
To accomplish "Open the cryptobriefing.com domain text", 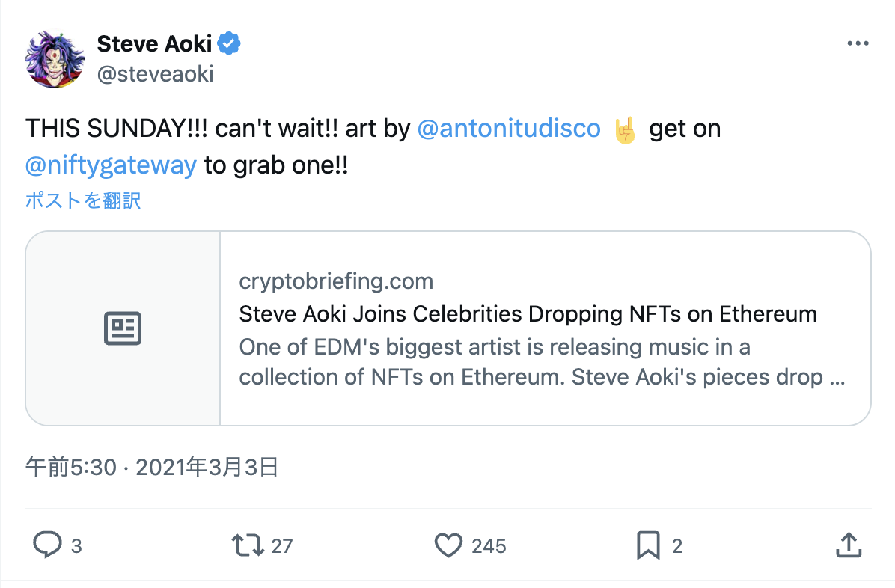I will [x=336, y=281].
